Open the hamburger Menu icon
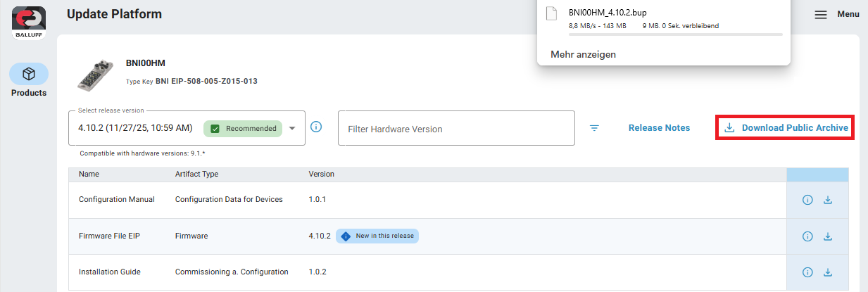 coord(821,15)
